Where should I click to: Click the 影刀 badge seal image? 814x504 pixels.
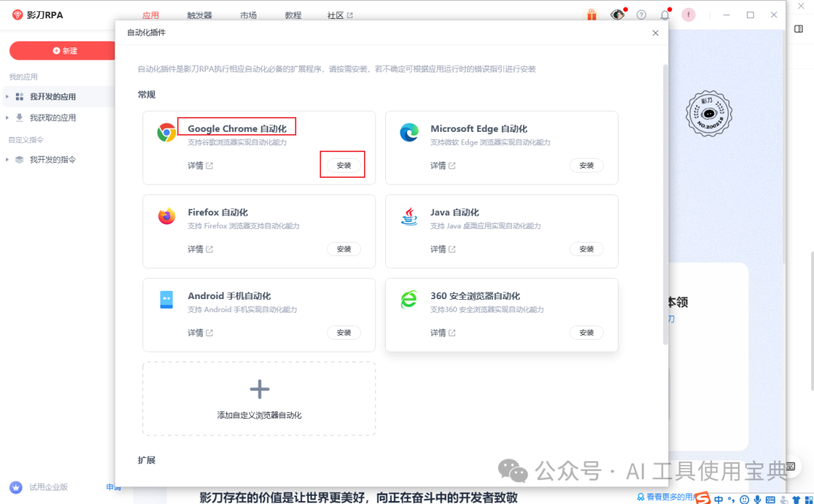pyautogui.click(x=708, y=114)
